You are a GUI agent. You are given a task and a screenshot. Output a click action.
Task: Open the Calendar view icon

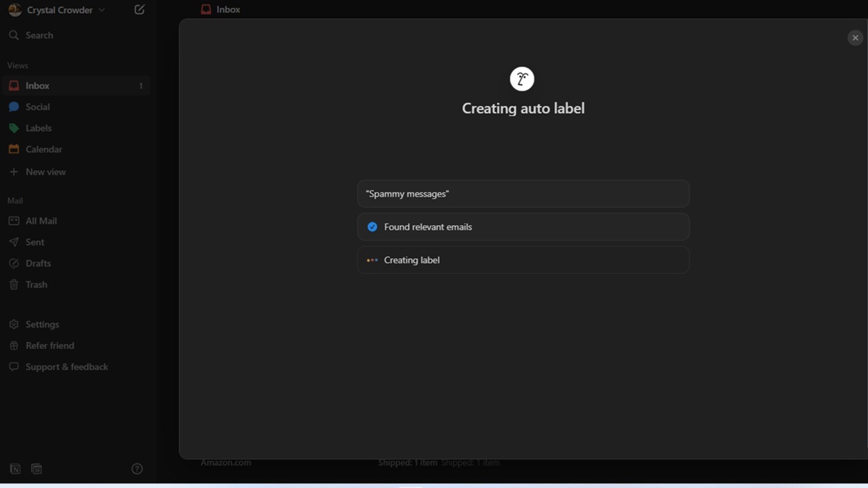pos(14,149)
